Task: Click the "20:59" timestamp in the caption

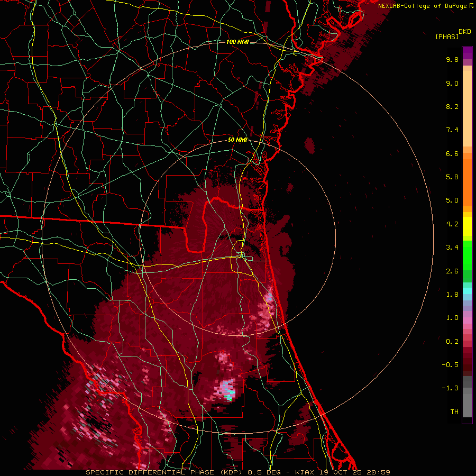Action: [378, 472]
